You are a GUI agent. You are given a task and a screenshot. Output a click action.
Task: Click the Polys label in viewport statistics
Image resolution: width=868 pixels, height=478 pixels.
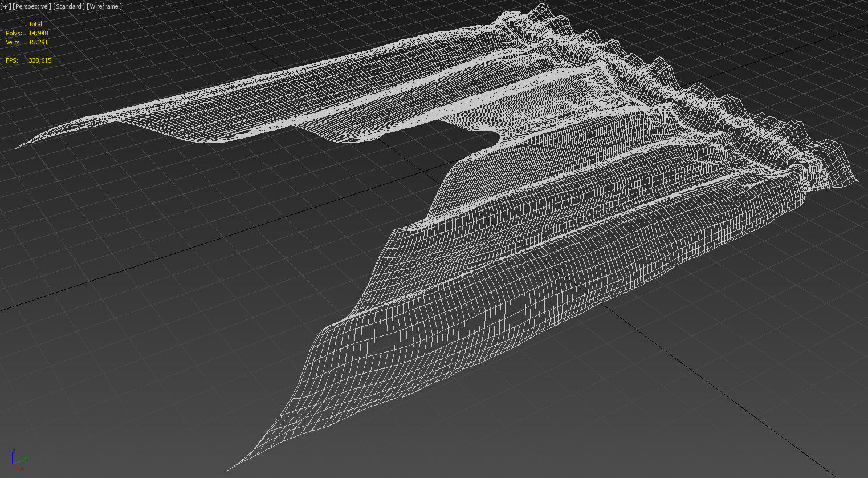click(x=14, y=33)
